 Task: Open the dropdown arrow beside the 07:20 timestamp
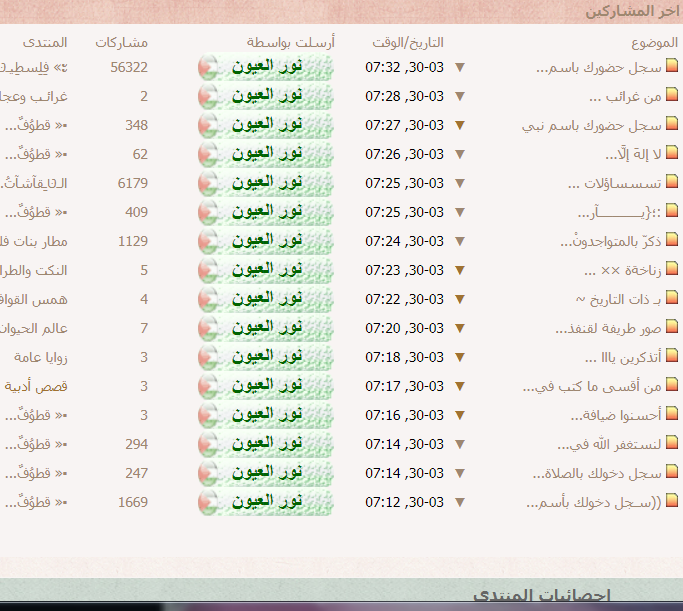[x=460, y=329]
